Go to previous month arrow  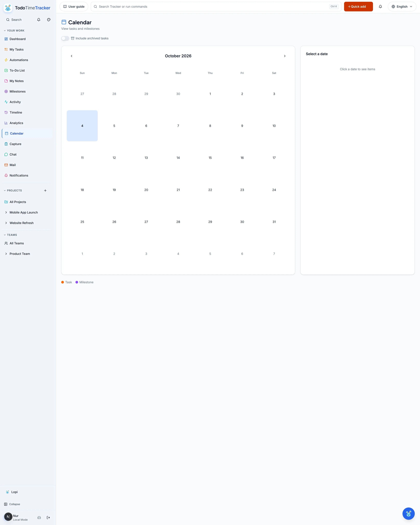tap(72, 56)
